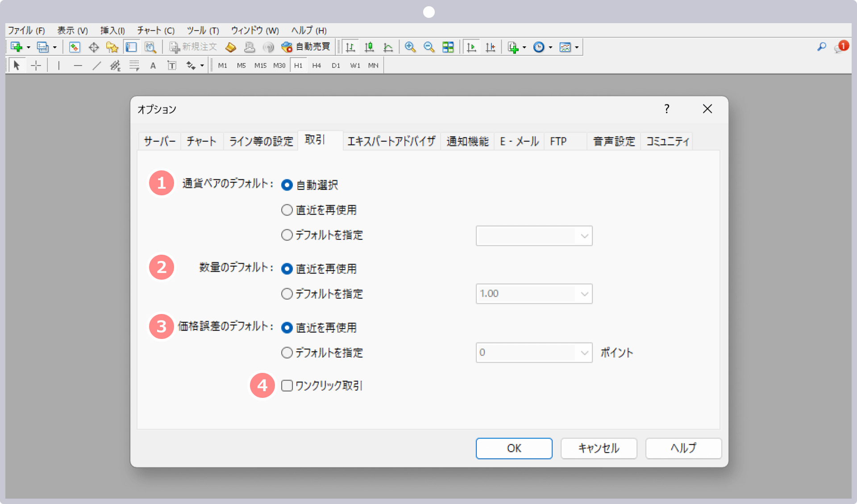Image resolution: width=857 pixels, height=504 pixels.
Task: Open indicators list icon with plus
Action: tap(513, 47)
